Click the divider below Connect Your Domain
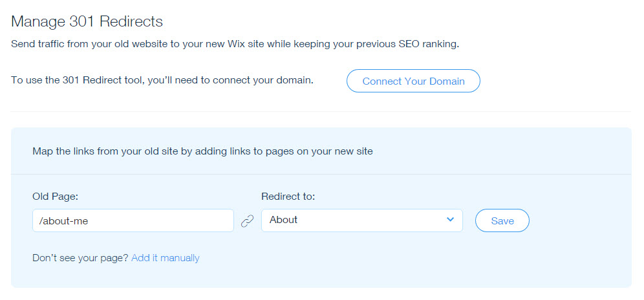 click(x=321, y=111)
